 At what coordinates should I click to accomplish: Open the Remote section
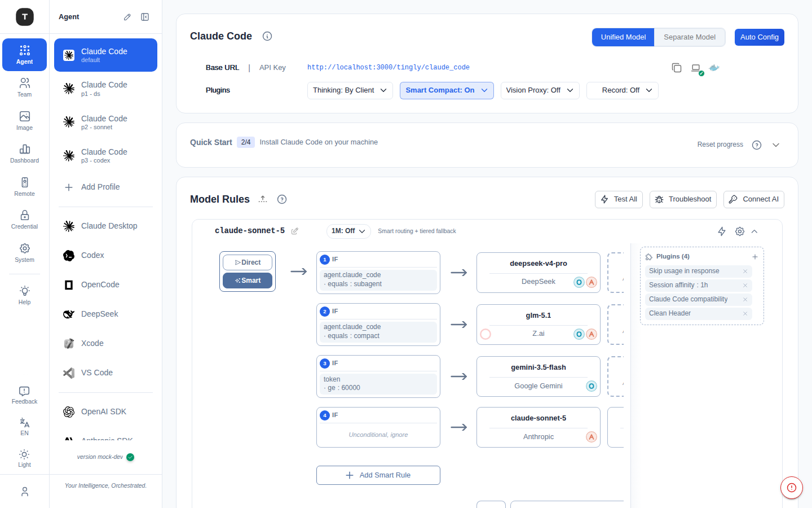24,187
